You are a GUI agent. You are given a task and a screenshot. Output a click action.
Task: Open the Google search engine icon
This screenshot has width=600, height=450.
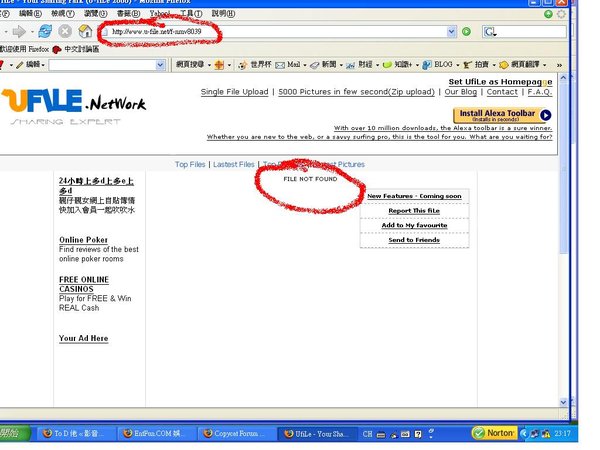click(x=489, y=32)
